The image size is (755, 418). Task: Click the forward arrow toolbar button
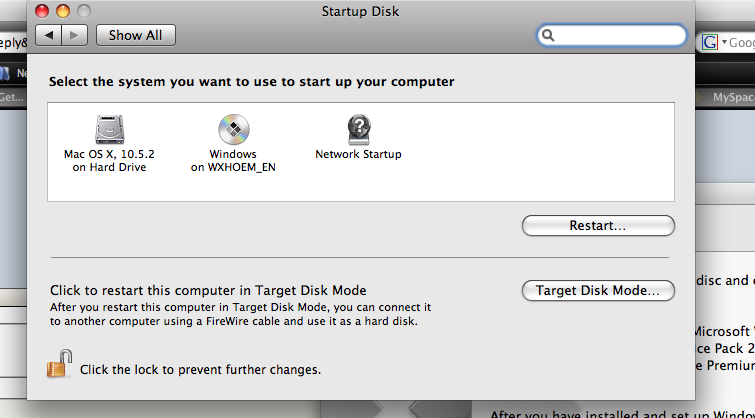click(x=74, y=35)
